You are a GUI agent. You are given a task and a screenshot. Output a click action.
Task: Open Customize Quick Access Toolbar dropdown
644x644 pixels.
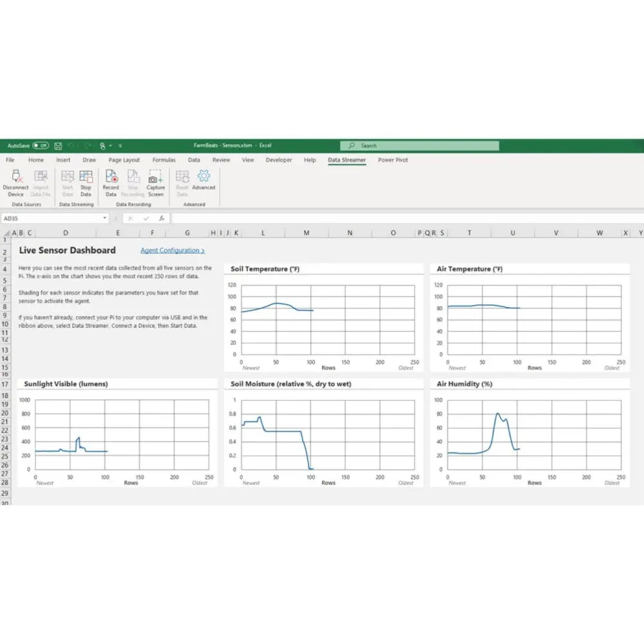click(x=120, y=146)
